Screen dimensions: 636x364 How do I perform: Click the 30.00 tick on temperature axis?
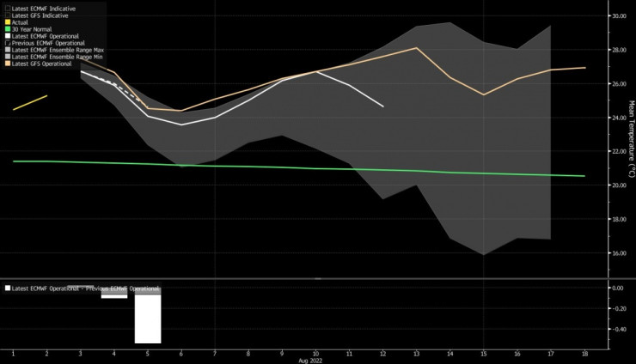pos(618,16)
